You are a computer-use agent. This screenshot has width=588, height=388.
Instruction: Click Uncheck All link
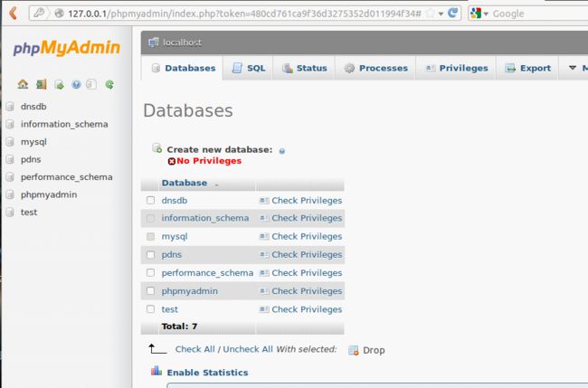tap(248, 349)
